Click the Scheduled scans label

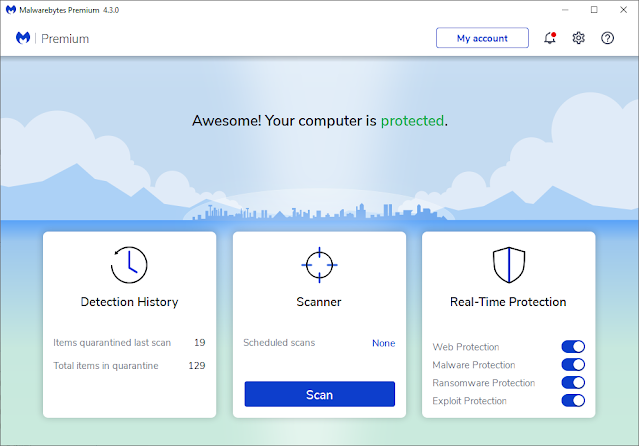tap(279, 342)
